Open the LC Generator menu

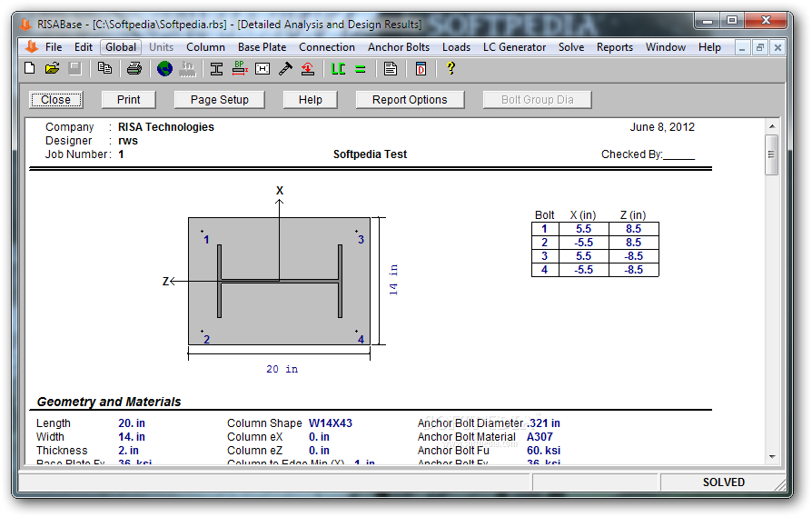pos(514,47)
